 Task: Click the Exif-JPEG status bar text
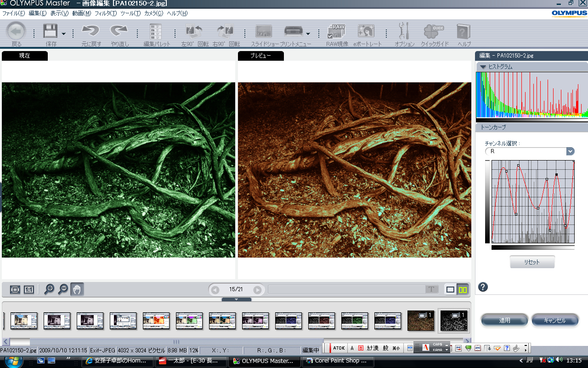pos(102,351)
